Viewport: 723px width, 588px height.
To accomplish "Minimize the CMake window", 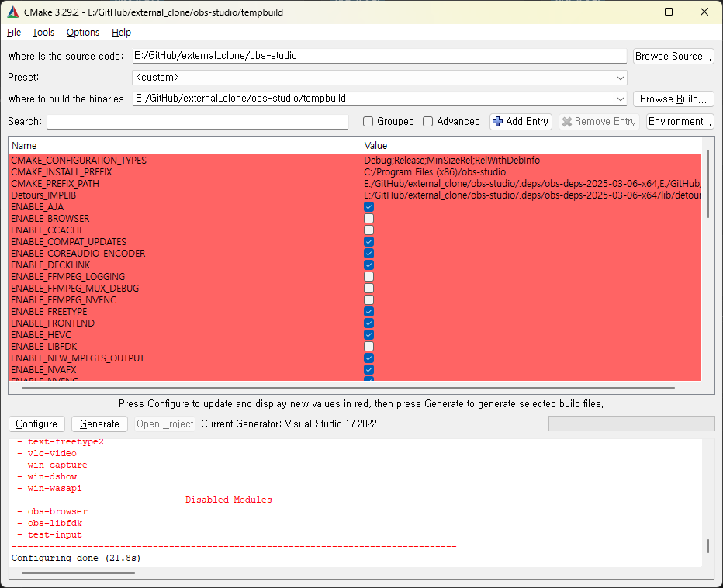I will (x=634, y=12).
